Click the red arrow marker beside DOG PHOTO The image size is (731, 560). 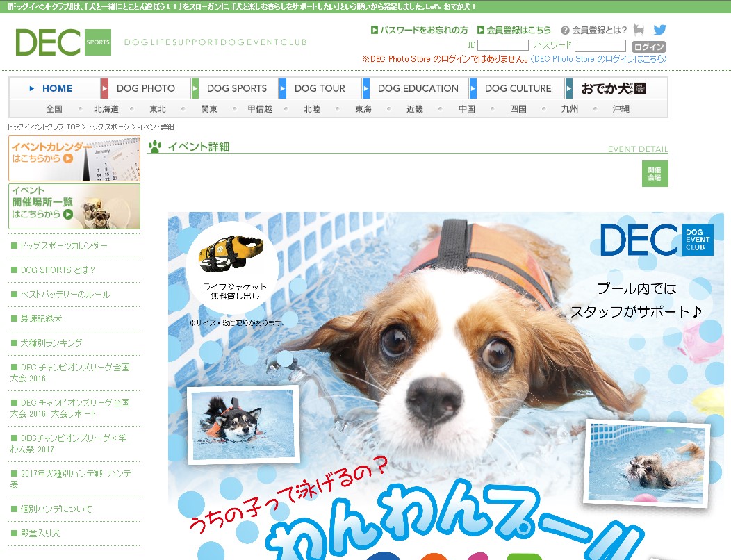(105, 88)
